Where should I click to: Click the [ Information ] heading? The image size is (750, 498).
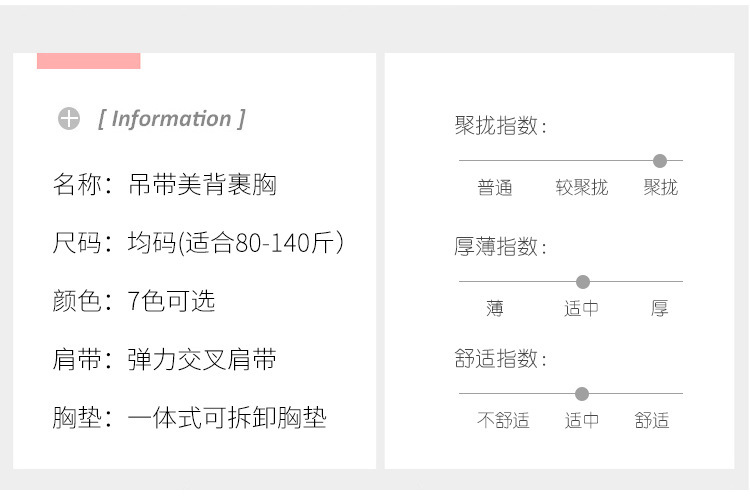pyautogui.click(x=171, y=119)
